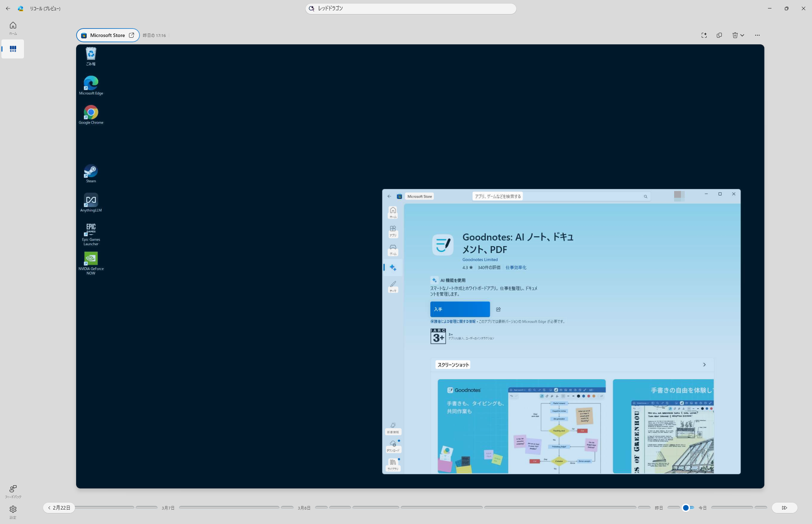Click the back arrow in title bar
Screen dimensions: 812x524
[8, 8]
